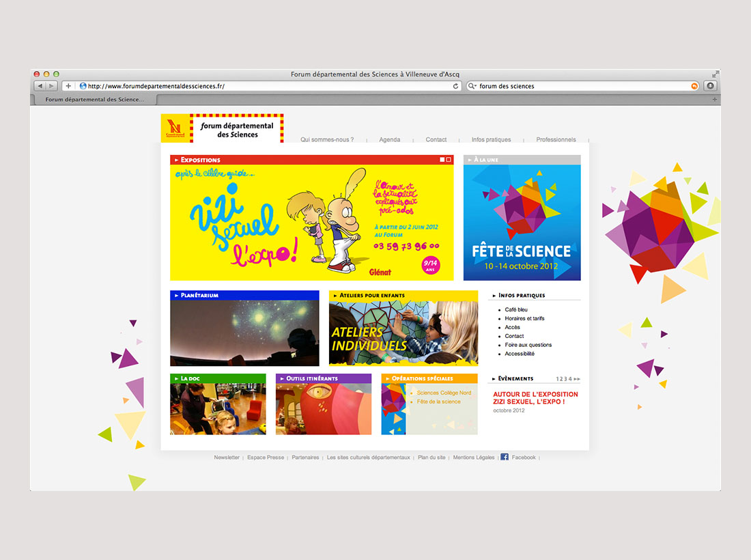Open Infos pratiques in the top navigation
This screenshot has height=560, width=751.
(491, 140)
